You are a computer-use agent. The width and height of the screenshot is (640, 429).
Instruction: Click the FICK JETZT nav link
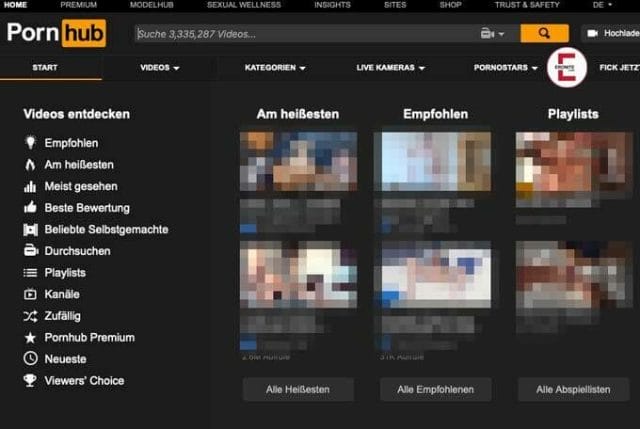(620, 68)
